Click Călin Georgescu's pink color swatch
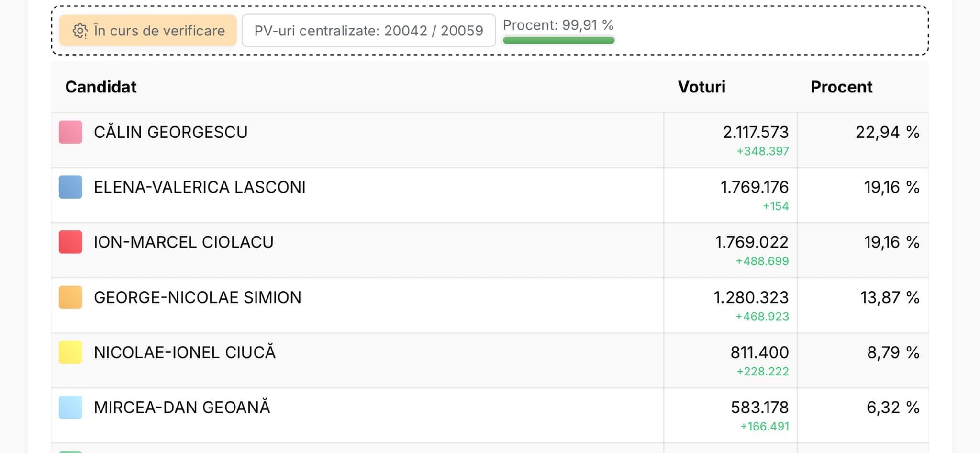This screenshot has width=980, height=453. pyautogui.click(x=70, y=132)
